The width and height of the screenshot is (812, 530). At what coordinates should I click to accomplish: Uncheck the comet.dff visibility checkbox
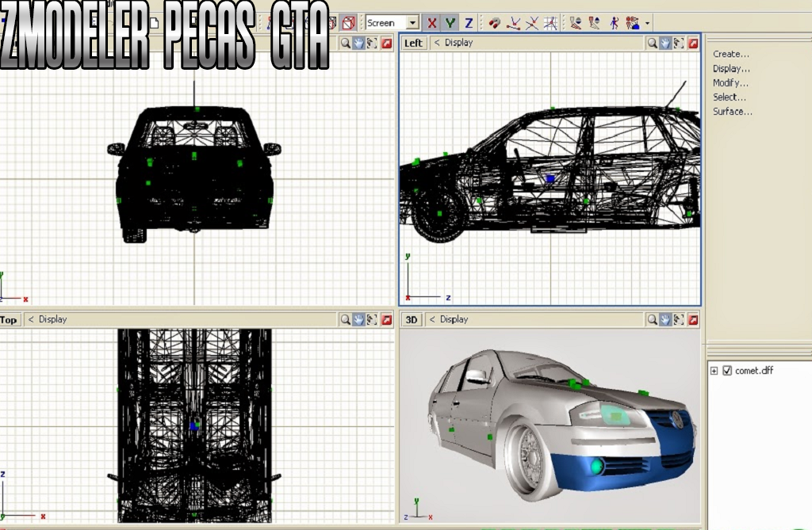pyautogui.click(x=727, y=371)
